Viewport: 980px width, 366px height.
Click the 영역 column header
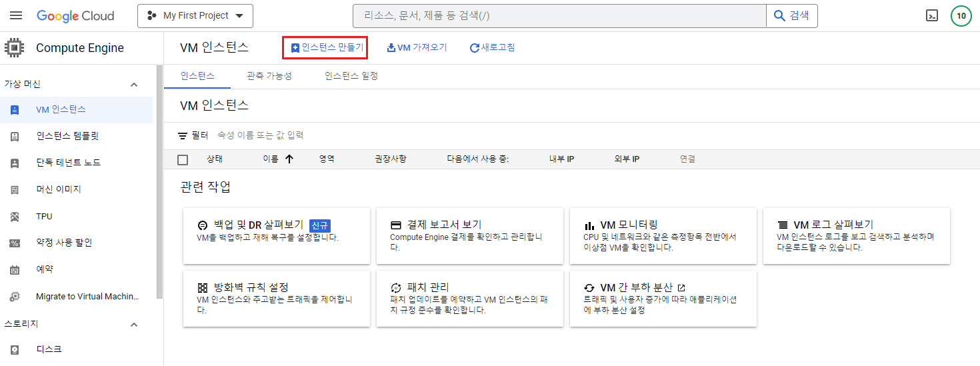pos(327,159)
